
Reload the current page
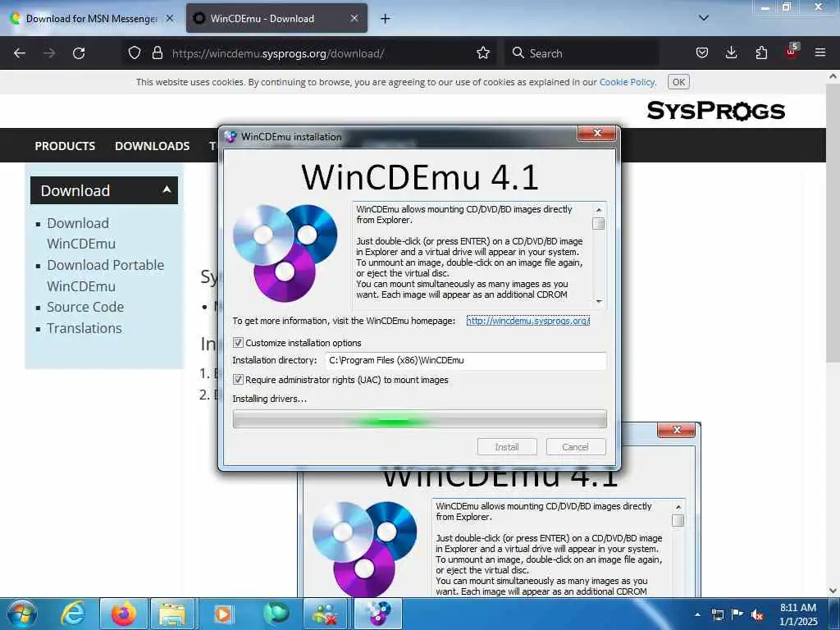pyautogui.click(x=79, y=53)
